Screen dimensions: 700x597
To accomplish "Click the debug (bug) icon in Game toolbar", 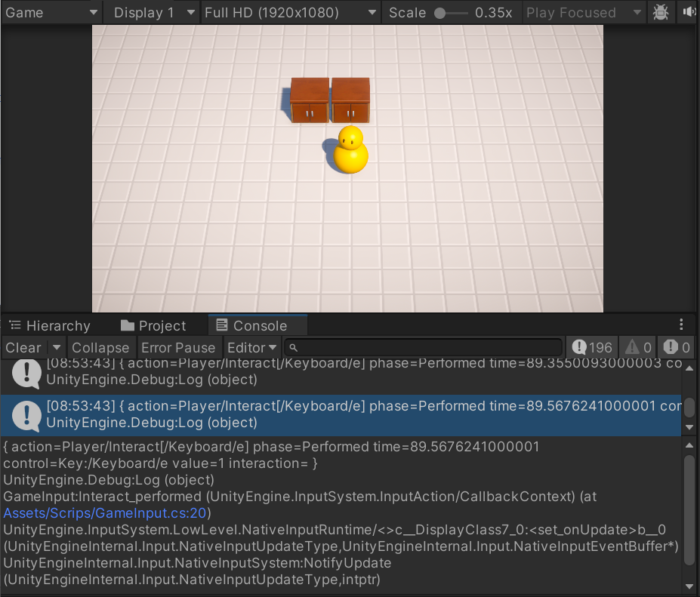I will [661, 12].
